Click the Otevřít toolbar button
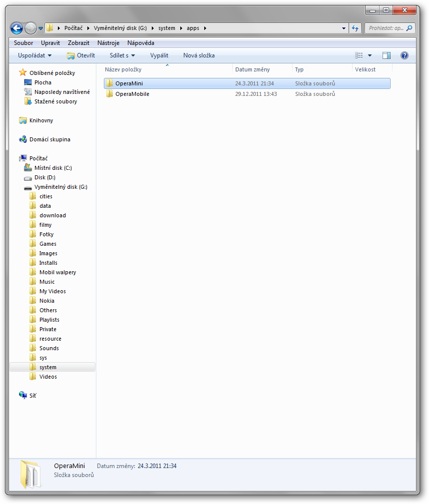This screenshot has width=429, height=504. point(81,55)
